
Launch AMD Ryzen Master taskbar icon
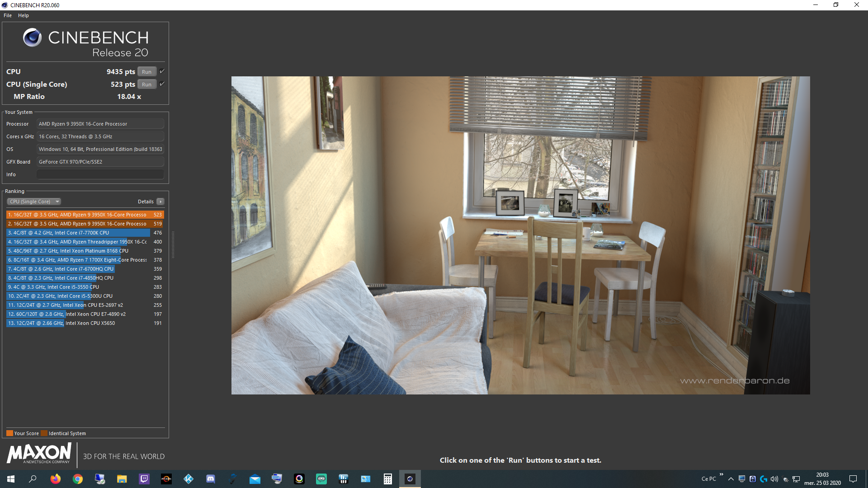[166, 479]
